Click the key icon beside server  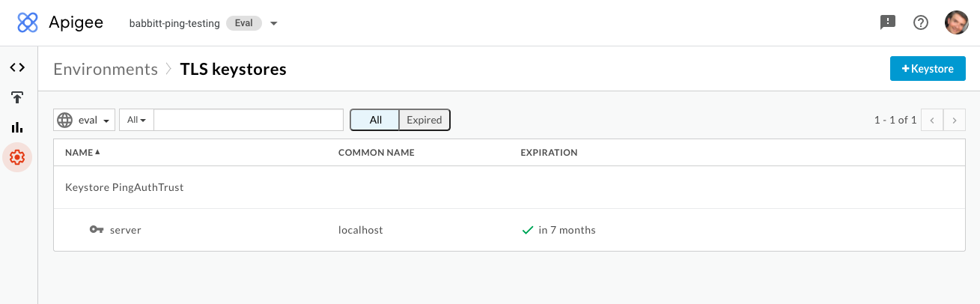(x=96, y=230)
